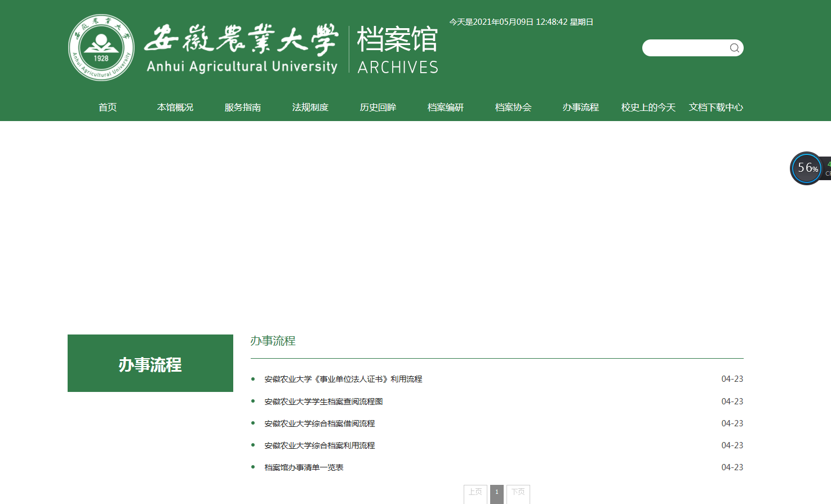831x504 pixels.
Task: Select 服务指南 in the navigation bar
Action: [x=243, y=107]
